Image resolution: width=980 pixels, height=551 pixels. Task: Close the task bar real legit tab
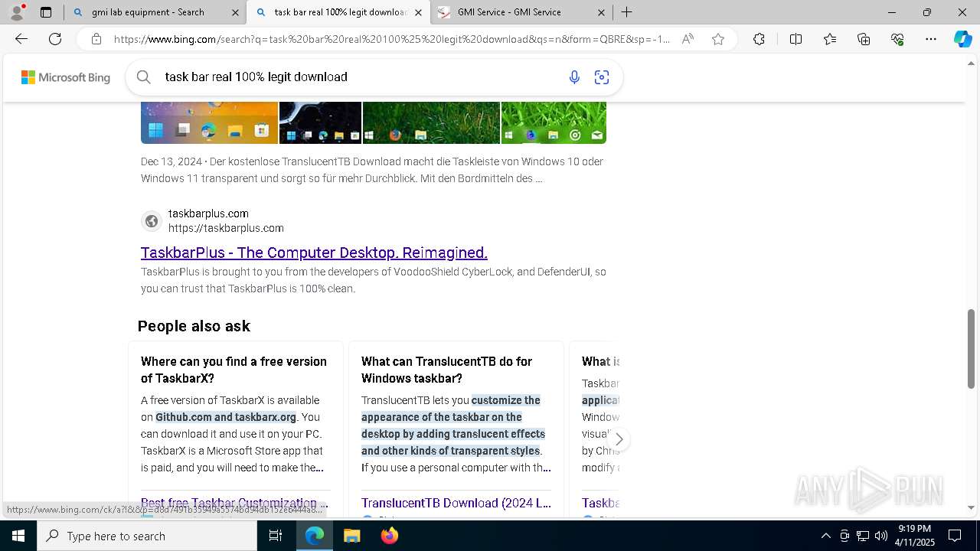pos(419,12)
